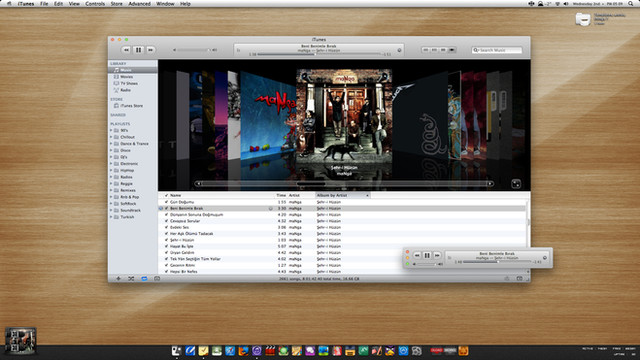Go to previous track in main toolbar

pos(126,50)
